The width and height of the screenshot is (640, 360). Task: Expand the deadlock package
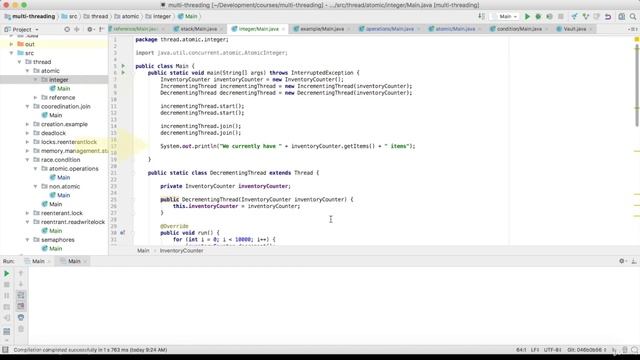27,133
